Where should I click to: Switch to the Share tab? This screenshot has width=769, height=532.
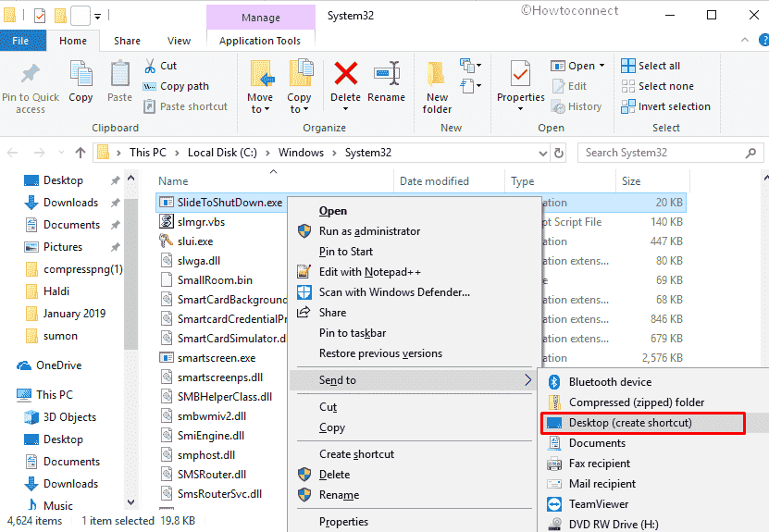127,41
